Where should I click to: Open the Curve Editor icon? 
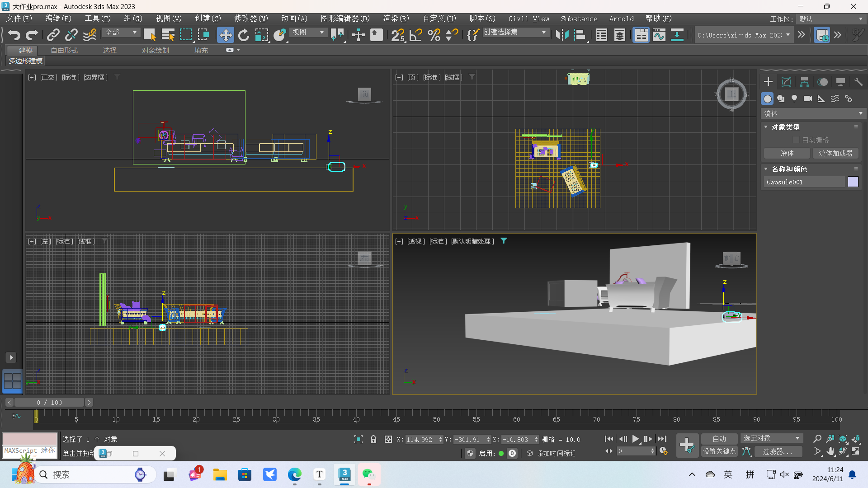659,35
